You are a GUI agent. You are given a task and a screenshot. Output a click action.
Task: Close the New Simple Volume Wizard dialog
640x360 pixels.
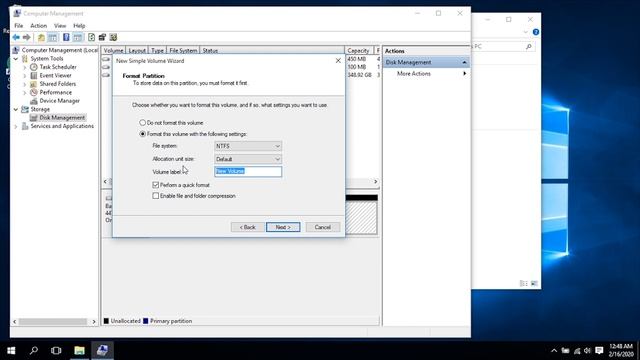tap(338, 61)
